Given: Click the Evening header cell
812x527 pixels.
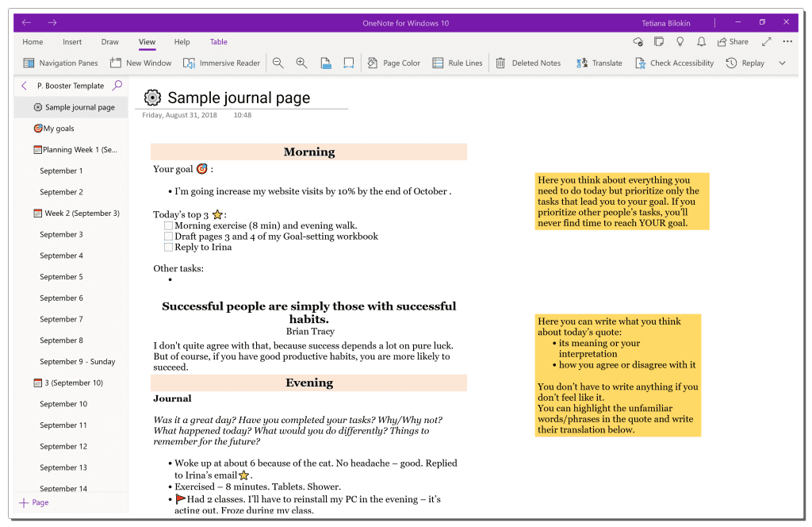Looking at the screenshot, I should (x=308, y=383).
